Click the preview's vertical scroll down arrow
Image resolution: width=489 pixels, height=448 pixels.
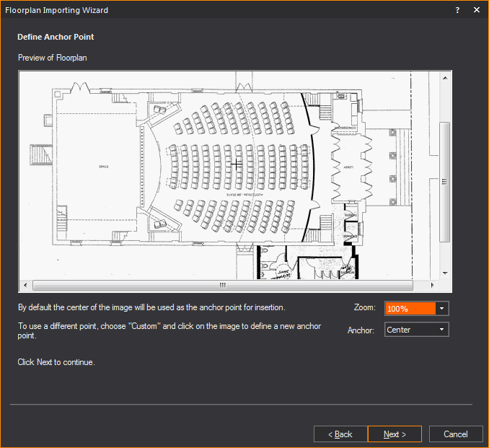[445, 273]
